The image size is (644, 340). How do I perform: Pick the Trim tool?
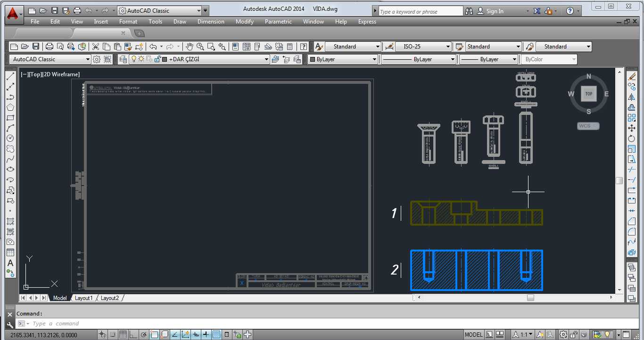(x=632, y=170)
